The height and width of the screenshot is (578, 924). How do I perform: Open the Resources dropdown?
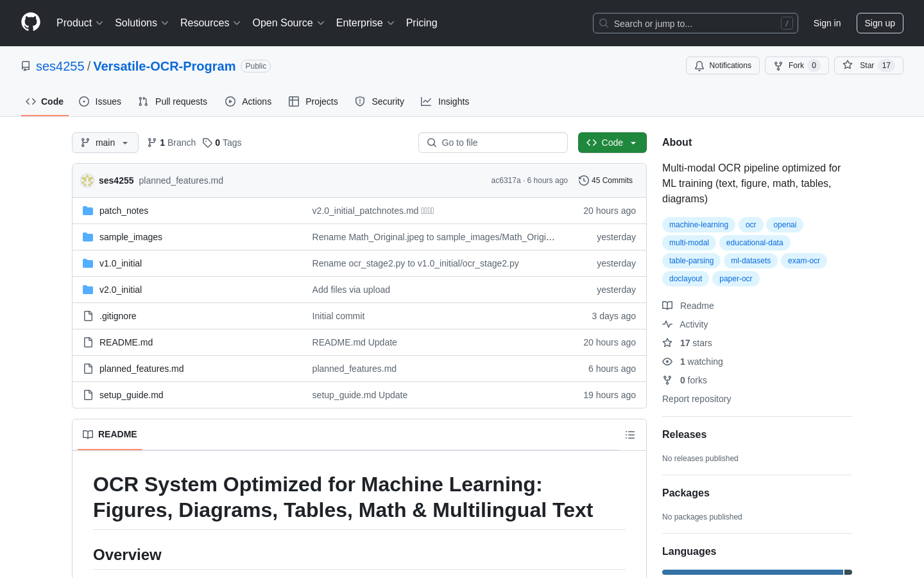click(x=210, y=23)
